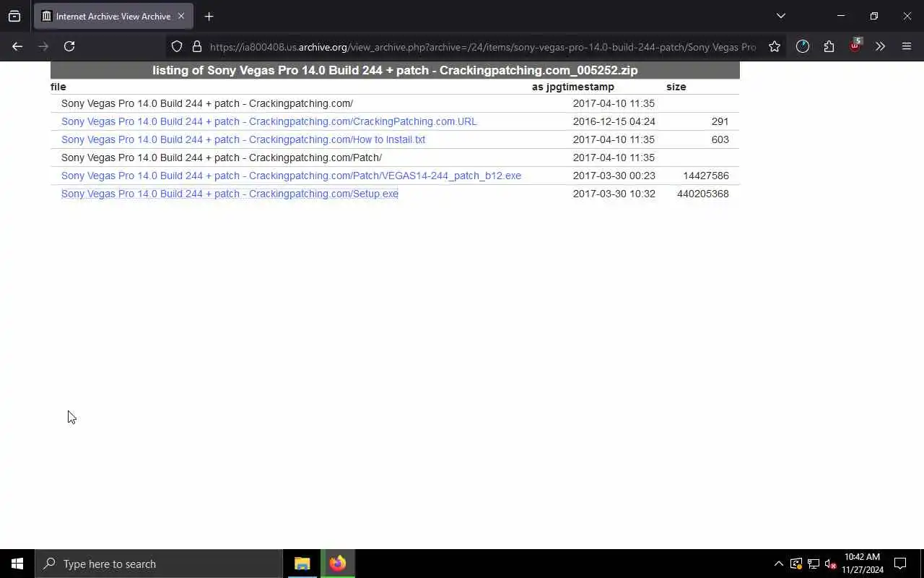This screenshot has height=578, width=924.
Task: Show hidden system tray icons
Action: point(778,564)
